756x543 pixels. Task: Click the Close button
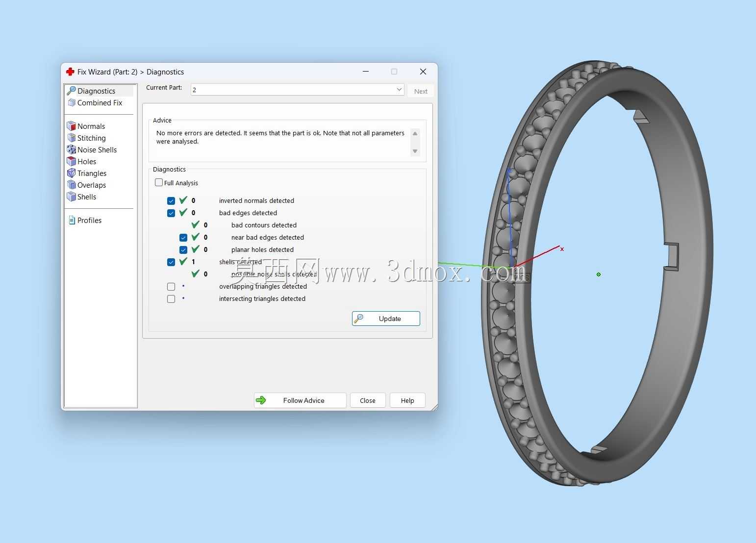click(x=368, y=400)
